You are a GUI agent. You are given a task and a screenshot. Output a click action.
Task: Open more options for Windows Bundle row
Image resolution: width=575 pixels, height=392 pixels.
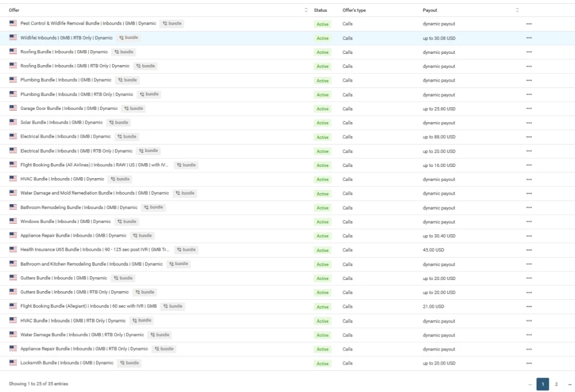coord(529,221)
